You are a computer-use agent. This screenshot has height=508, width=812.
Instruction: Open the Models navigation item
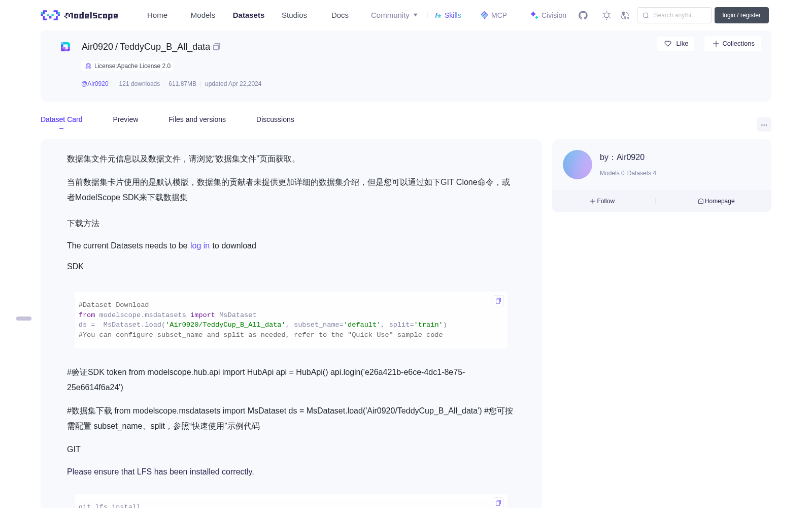click(203, 15)
